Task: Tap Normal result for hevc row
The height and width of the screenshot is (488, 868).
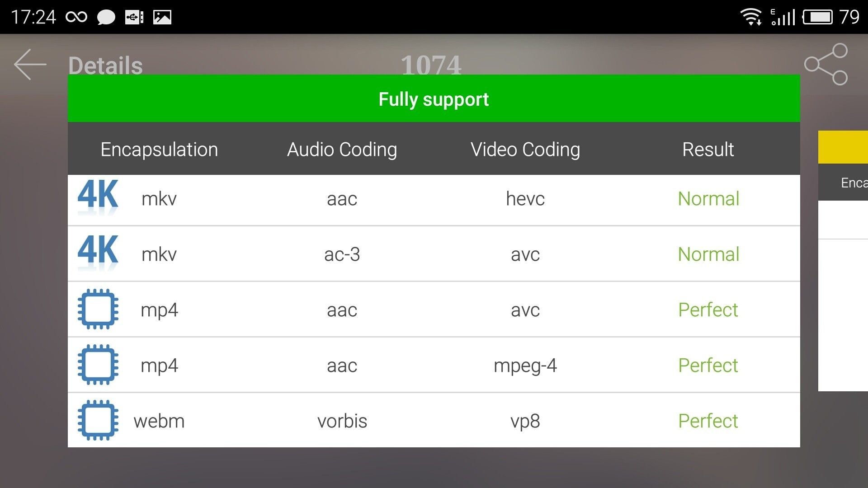Action: tap(708, 198)
